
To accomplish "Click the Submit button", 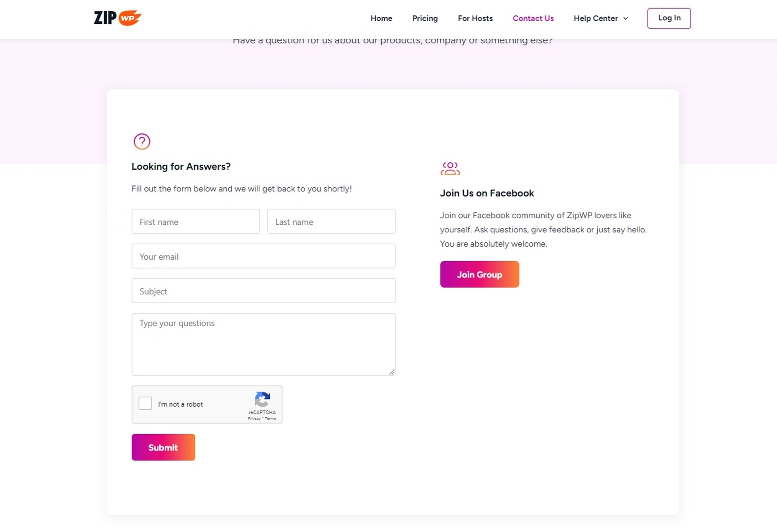I will point(163,447).
